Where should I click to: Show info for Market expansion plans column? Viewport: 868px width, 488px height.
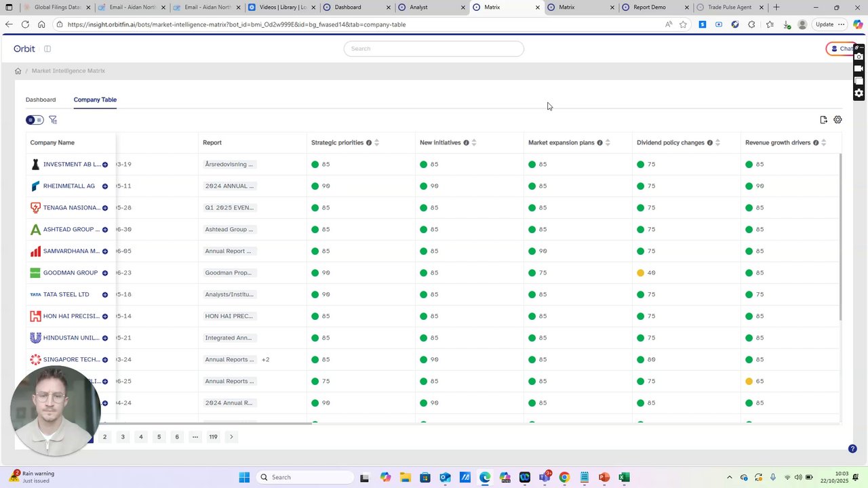599,143
